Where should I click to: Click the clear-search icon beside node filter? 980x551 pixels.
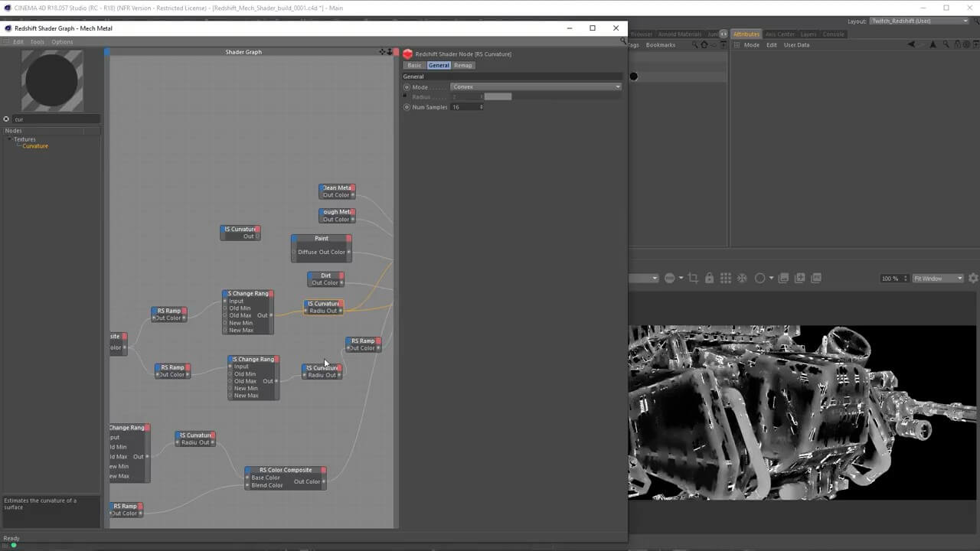(x=6, y=119)
